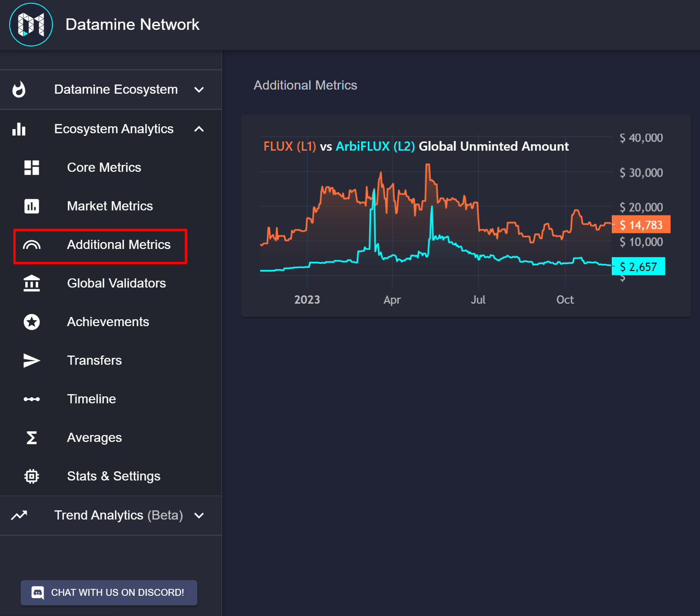Collapse the Ecosystem Analytics chevron
This screenshot has width=700, height=616.
pyautogui.click(x=199, y=129)
